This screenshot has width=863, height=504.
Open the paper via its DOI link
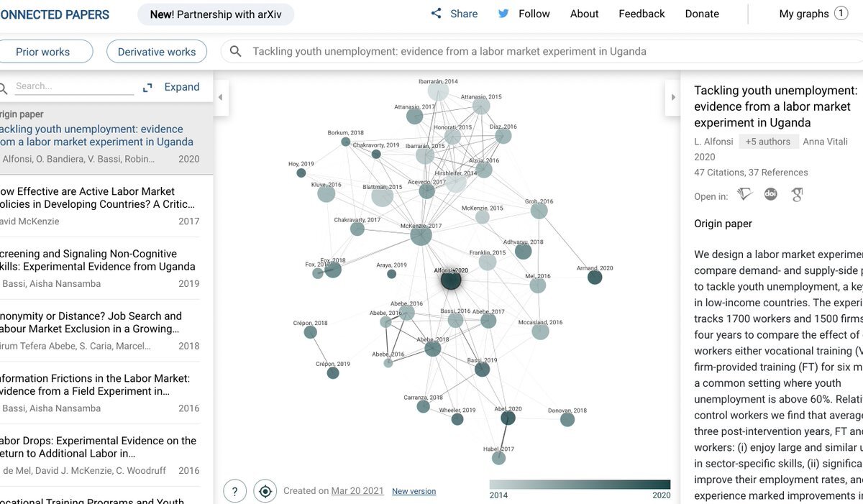coord(770,194)
